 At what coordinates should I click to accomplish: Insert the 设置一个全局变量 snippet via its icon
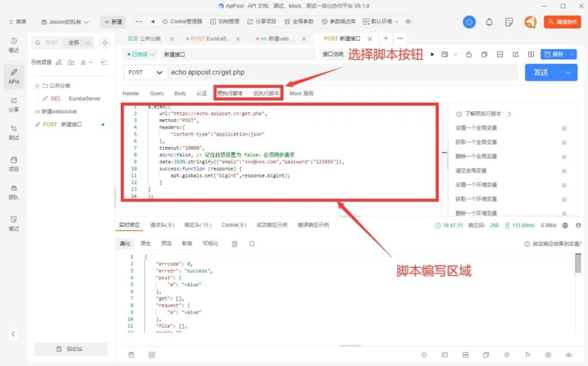pos(564,128)
